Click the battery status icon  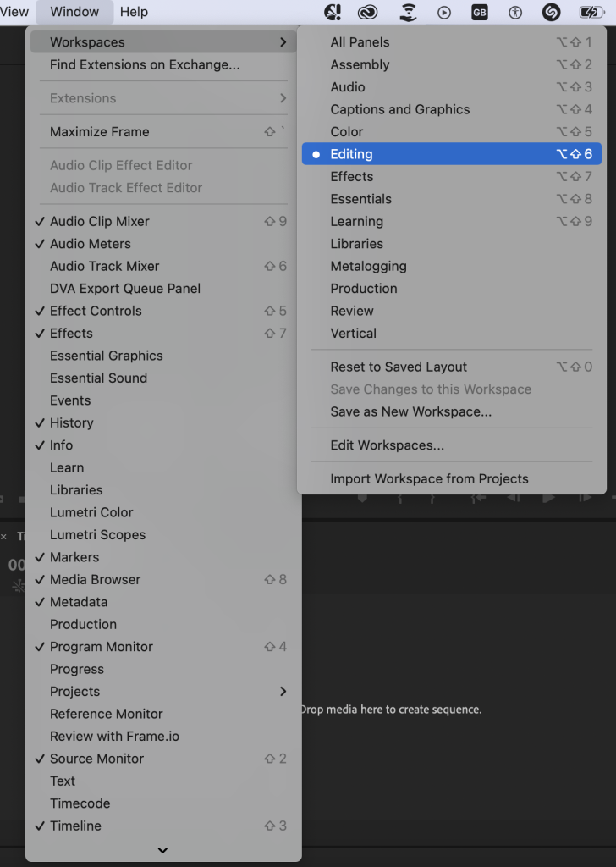click(x=591, y=12)
